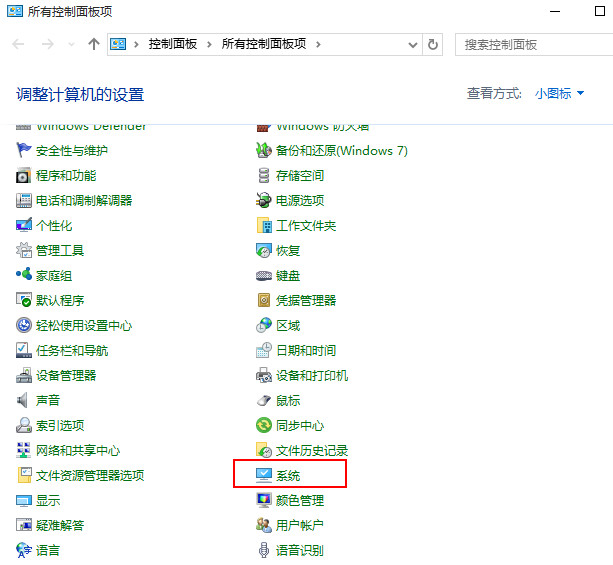
Task: Click the 语音识别 microphone icon
Action: click(263, 550)
